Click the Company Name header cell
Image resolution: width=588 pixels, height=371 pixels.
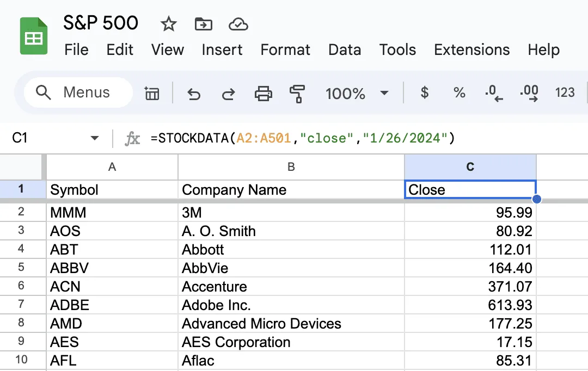click(291, 190)
